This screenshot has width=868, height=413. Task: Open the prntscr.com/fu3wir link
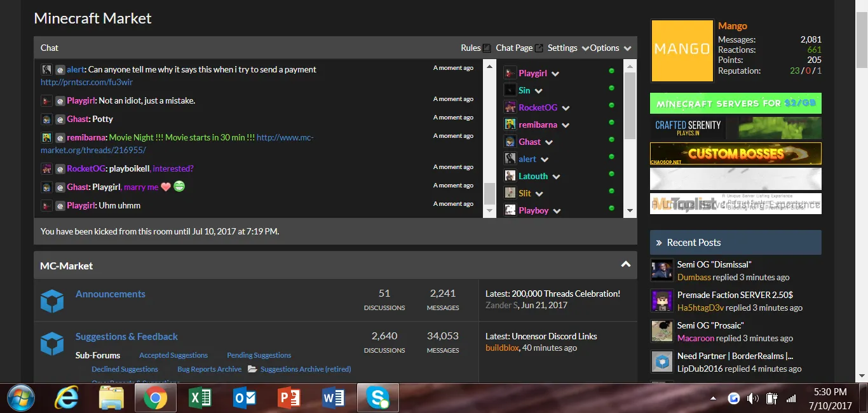pos(86,82)
